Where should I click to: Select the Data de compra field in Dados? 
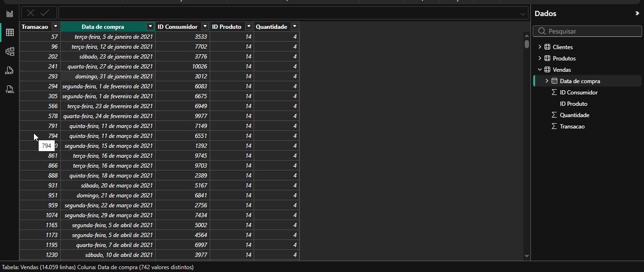pos(580,81)
